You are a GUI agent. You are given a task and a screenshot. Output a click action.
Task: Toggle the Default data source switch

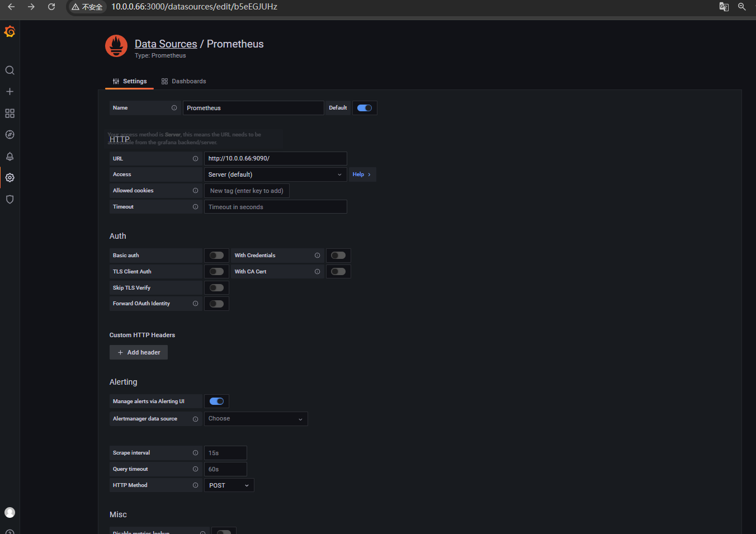(365, 108)
